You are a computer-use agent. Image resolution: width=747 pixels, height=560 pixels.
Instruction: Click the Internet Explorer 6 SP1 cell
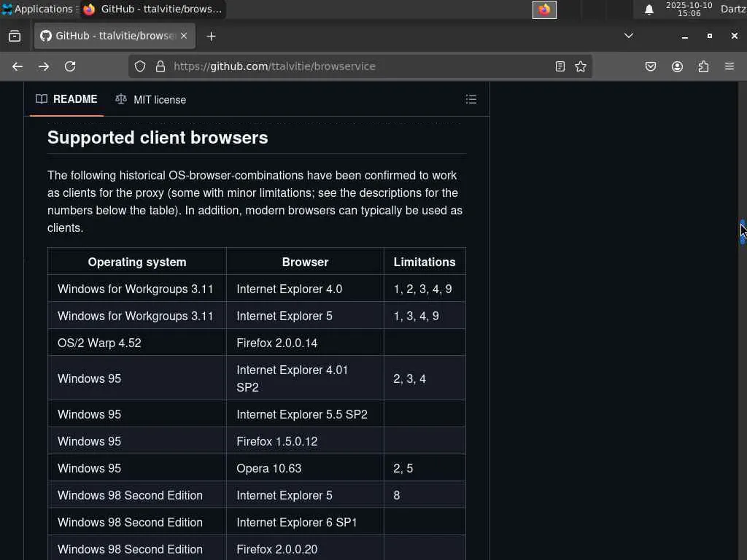point(305,522)
